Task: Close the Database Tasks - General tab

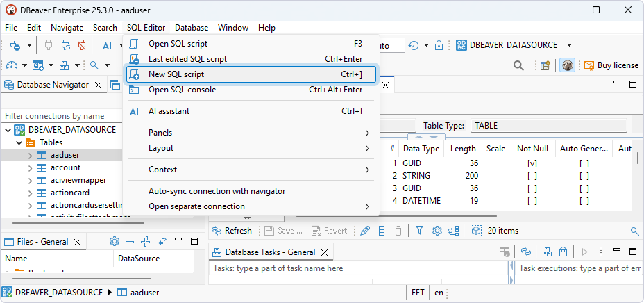Action: (x=325, y=252)
